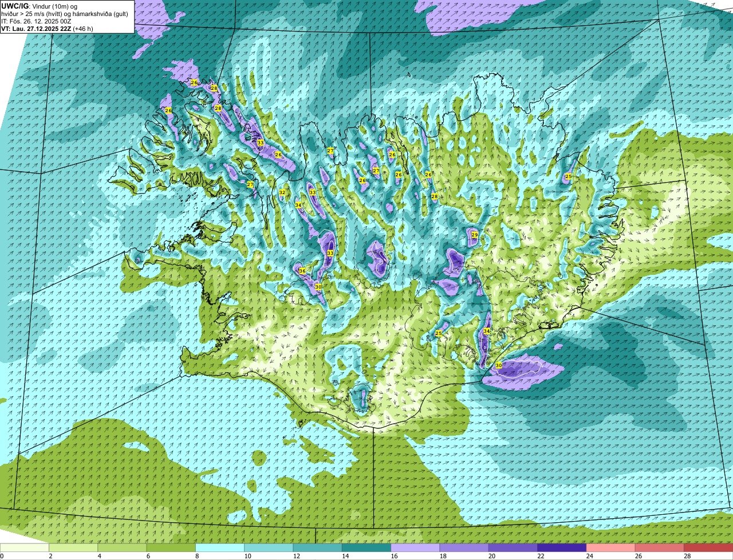This screenshot has width=733, height=560.
Task: Select the 24–26 m/s light pink legend swatch
Action: 610,548
